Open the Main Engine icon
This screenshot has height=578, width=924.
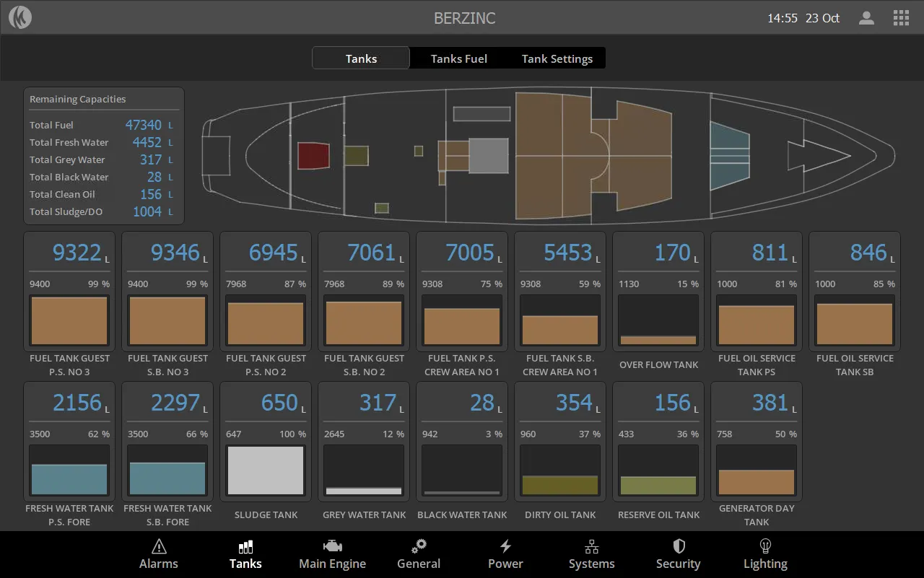tap(333, 546)
